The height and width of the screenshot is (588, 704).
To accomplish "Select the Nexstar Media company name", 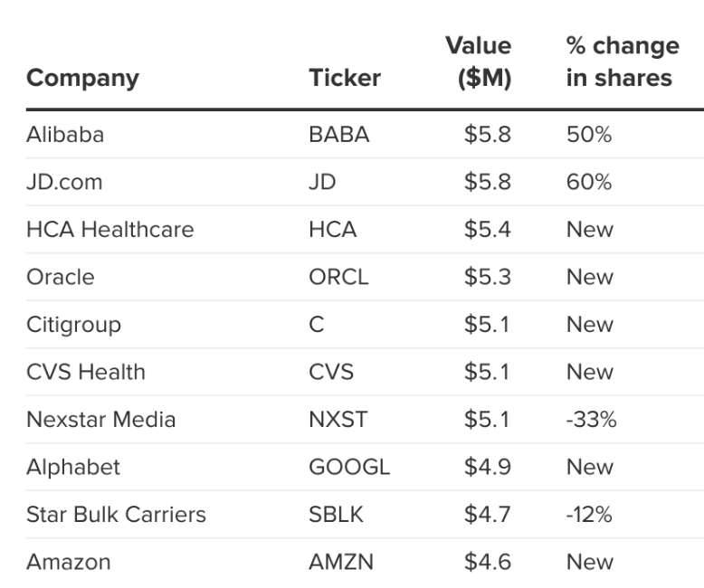I will point(101,420).
